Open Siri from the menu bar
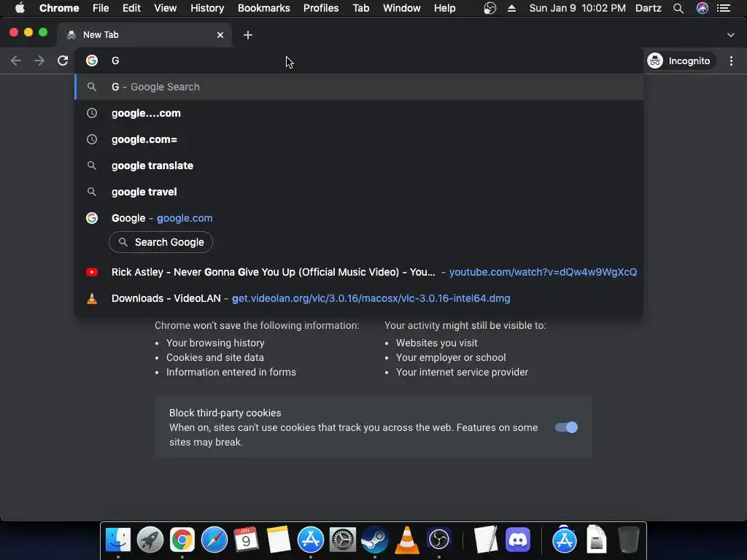This screenshot has width=747, height=560. [703, 8]
